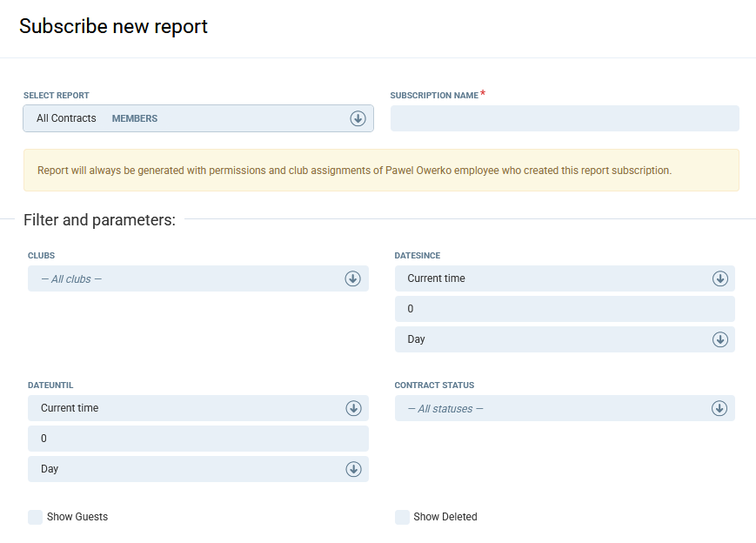Focus the Subscription Name input field

click(x=565, y=118)
